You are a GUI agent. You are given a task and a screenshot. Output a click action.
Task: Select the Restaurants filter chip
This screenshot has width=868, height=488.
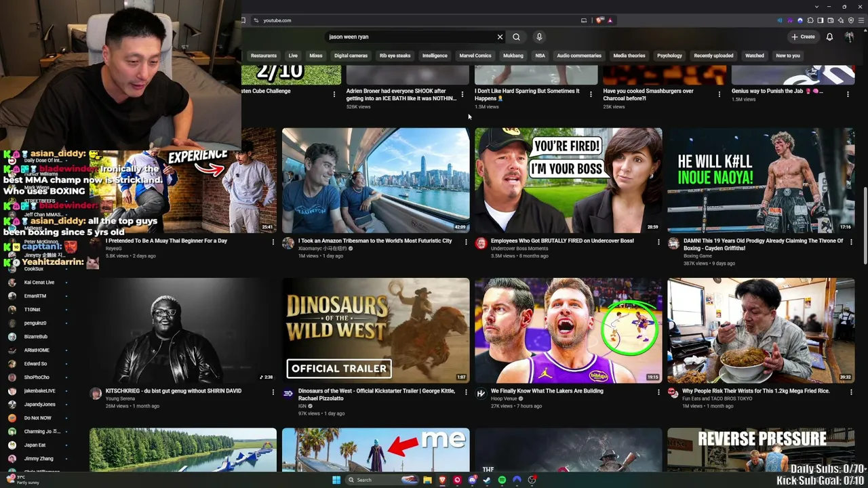point(264,56)
